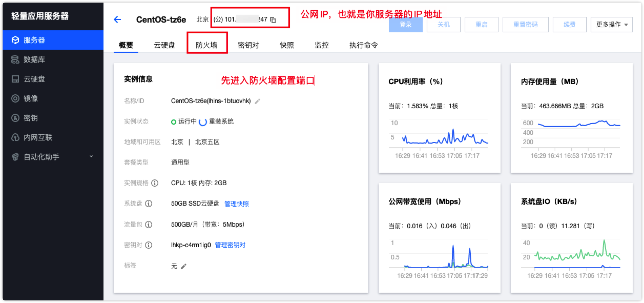Image resolution: width=644 pixels, height=303 pixels.
Task: Click the 重装系统 status text
Action: point(221,122)
